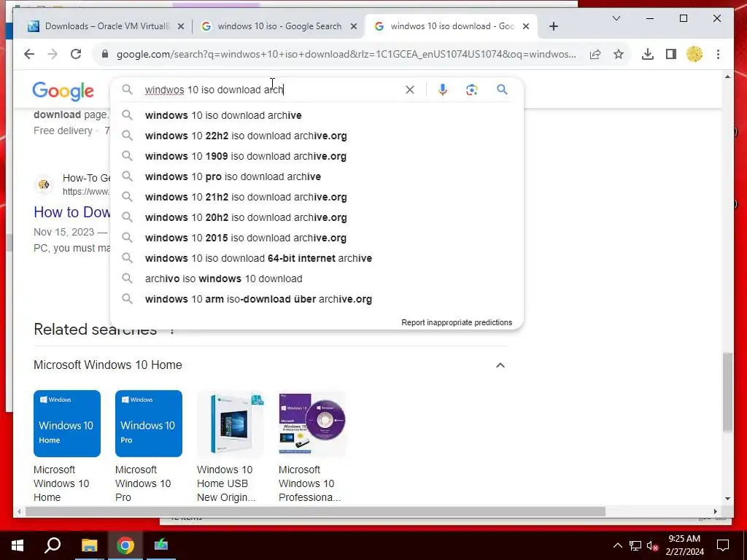Click scroll-right arrow on horizontal scrollbar
The width and height of the screenshot is (747, 560).
coord(716,511)
